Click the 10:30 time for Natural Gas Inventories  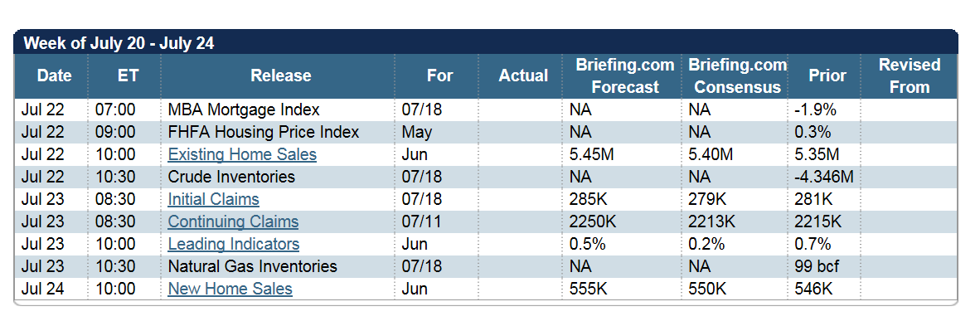click(x=115, y=266)
